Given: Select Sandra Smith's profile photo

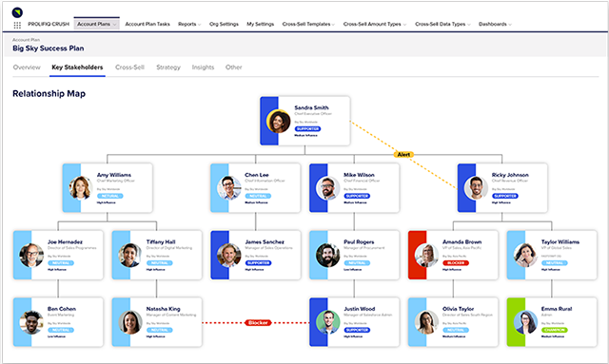Looking at the screenshot, I should pyautogui.click(x=279, y=121).
